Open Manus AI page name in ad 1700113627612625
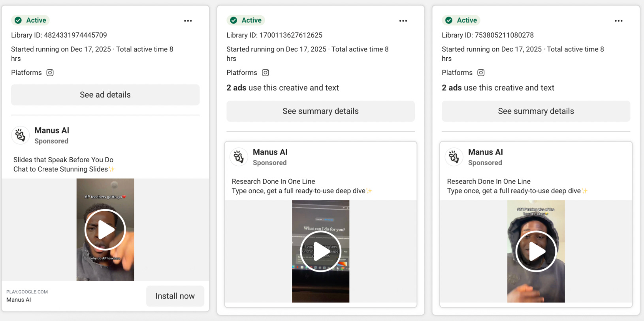Screen dimensions: 644x321 click(270, 152)
